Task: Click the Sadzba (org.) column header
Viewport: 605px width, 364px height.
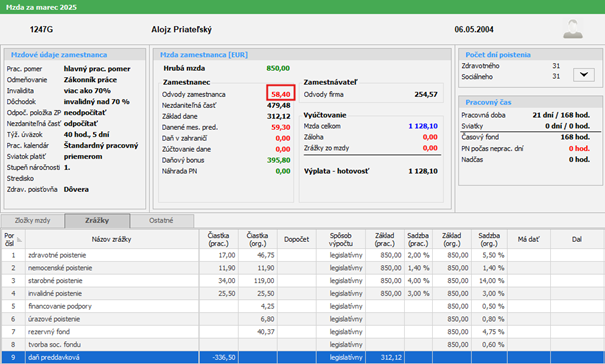Action: pyautogui.click(x=489, y=239)
